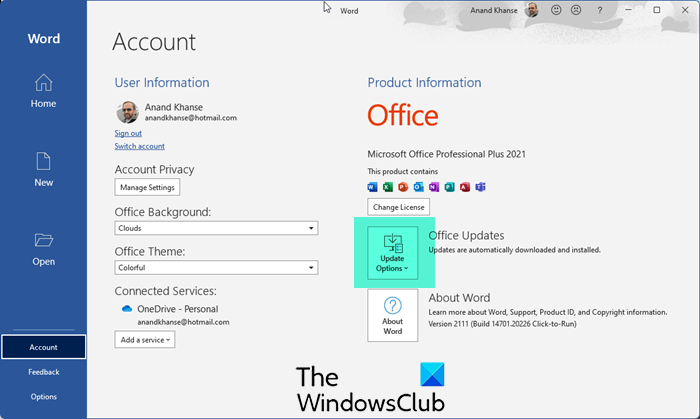This screenshot has width=700, height=419.
Task: Click the Excel app icon
Action: point(388,187)
